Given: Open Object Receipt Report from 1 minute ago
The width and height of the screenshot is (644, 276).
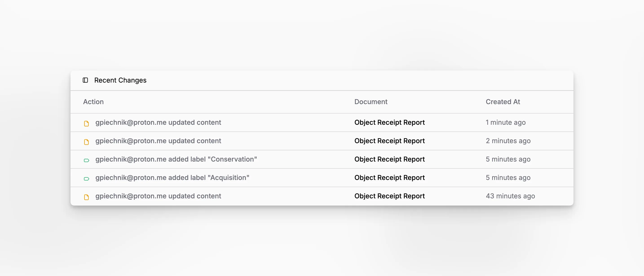Looking at the screenshot, I should pos(390,122).
